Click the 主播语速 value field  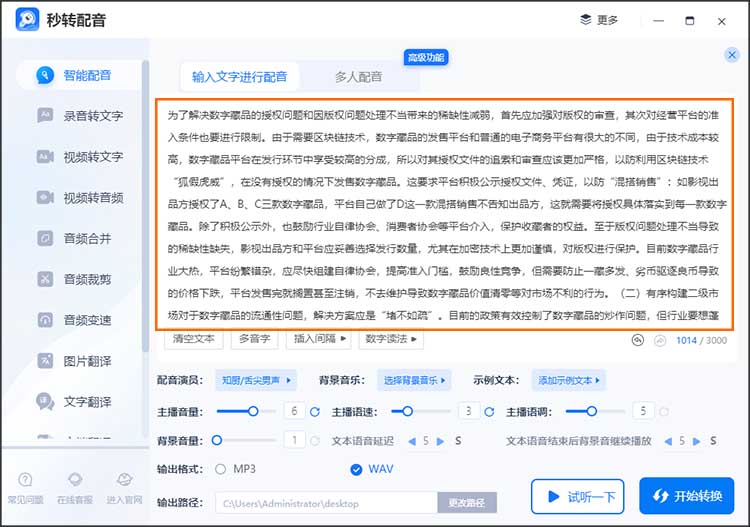click(x=469, y=411)
